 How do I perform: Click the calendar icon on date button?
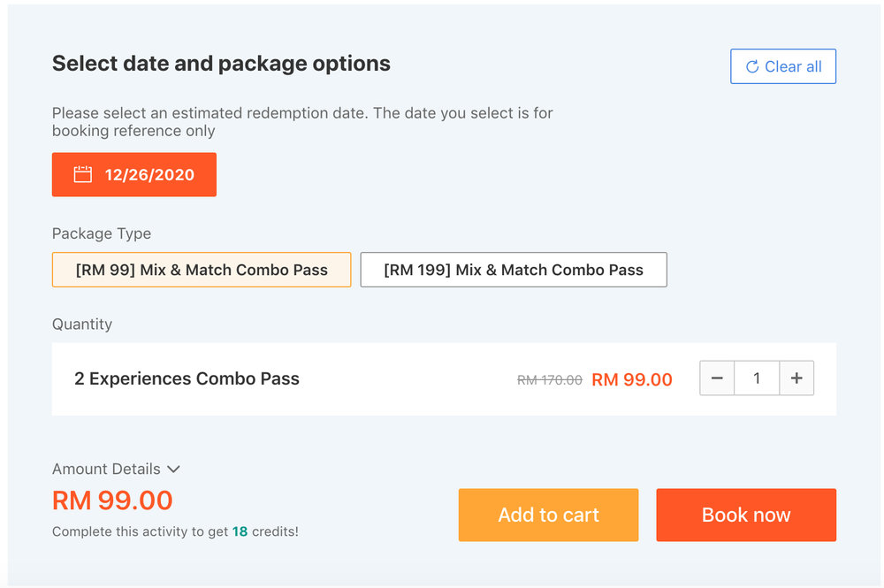(83, 174)
